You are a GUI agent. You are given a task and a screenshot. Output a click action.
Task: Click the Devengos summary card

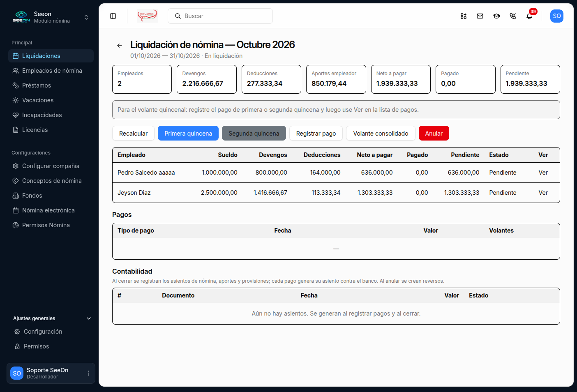(207, 79)
